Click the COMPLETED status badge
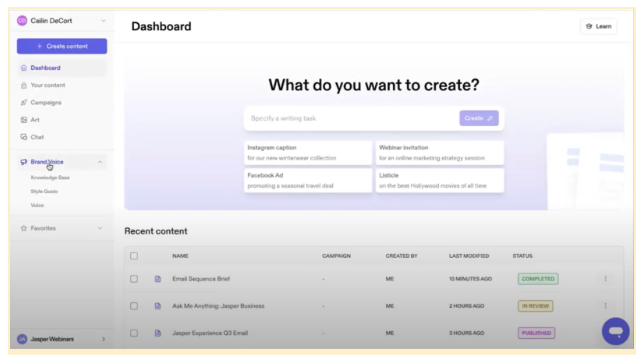 tap(538, 279)
